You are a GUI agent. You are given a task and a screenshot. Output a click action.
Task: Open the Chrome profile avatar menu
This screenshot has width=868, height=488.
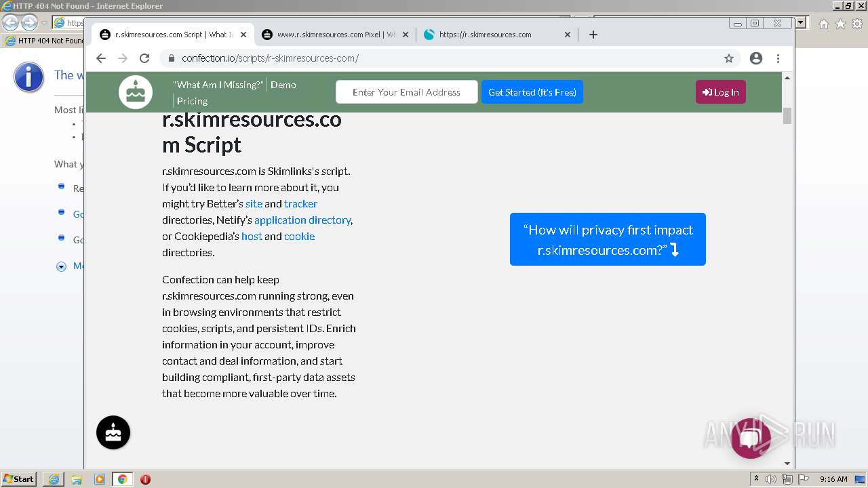pos(756,58)
